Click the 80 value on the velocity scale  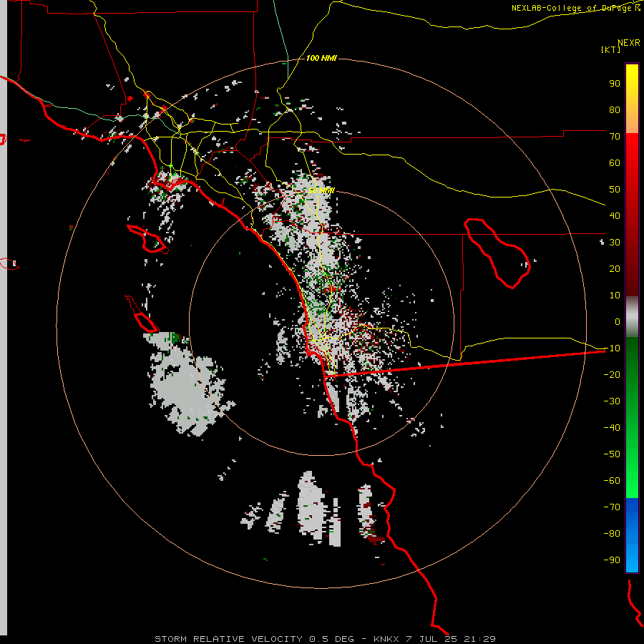click(615, 109)
